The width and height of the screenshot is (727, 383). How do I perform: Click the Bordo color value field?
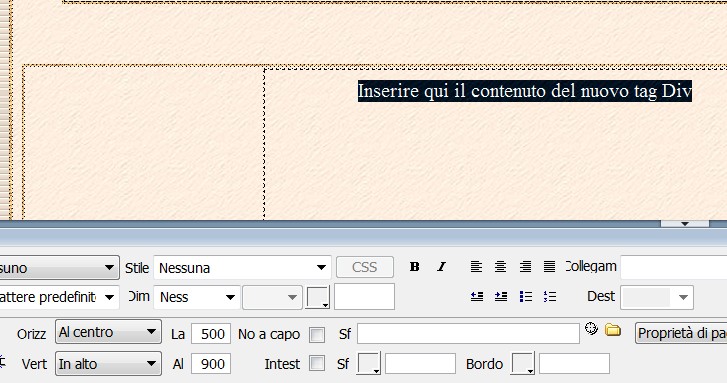click(574, 364)
